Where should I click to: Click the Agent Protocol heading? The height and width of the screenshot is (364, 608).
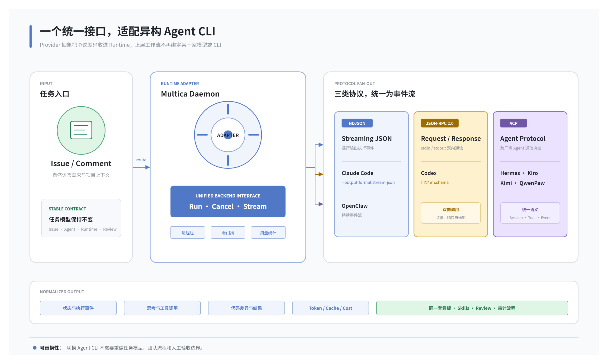(522, 139)
